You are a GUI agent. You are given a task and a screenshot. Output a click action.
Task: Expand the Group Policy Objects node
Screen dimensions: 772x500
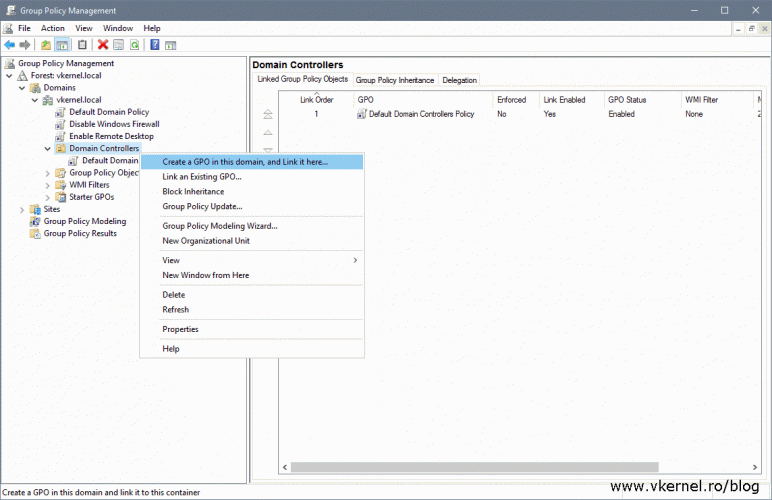point(48,173)
